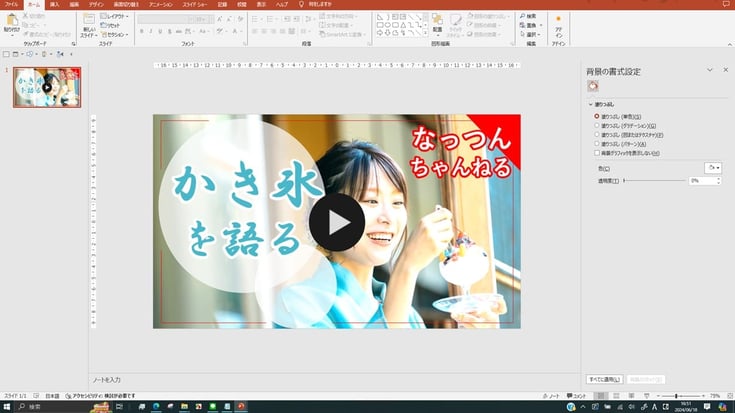Screen dimensions: 735x413
Task: Click Apply to All (すべてに適用) button
Action: [x=604, y=379]
